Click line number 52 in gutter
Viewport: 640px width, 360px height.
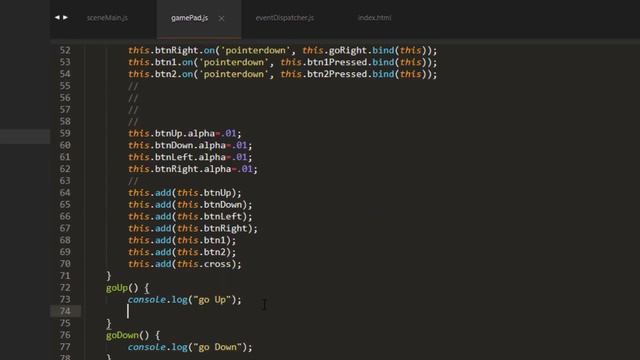click(65, 50)
